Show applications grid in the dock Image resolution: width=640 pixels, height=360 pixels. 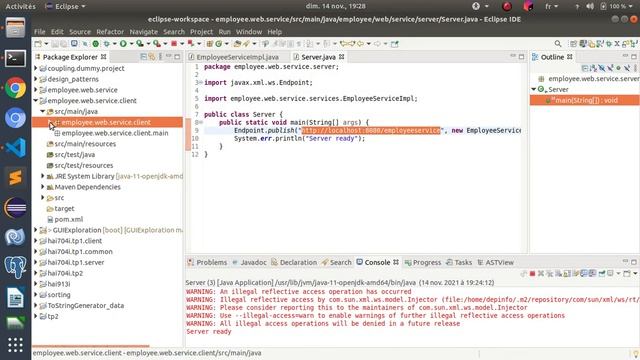16,345
